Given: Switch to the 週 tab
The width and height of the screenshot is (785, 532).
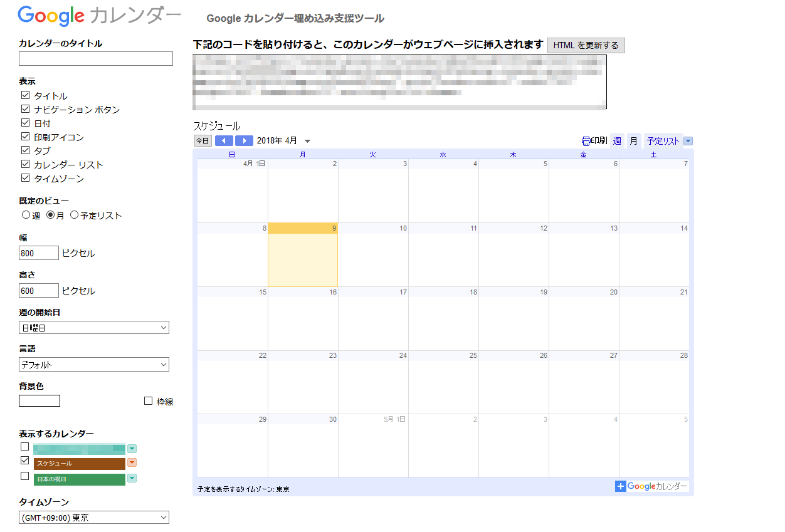Looking at the screenshot, I should (x=617, y=141).
